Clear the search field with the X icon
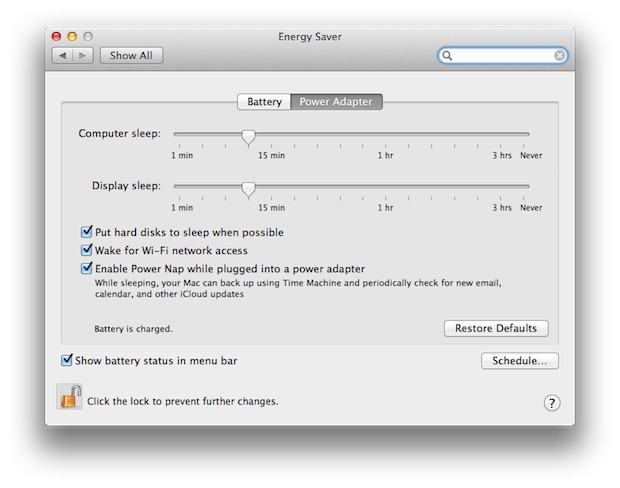Screen dimensions: 620x488 [559, 55]
